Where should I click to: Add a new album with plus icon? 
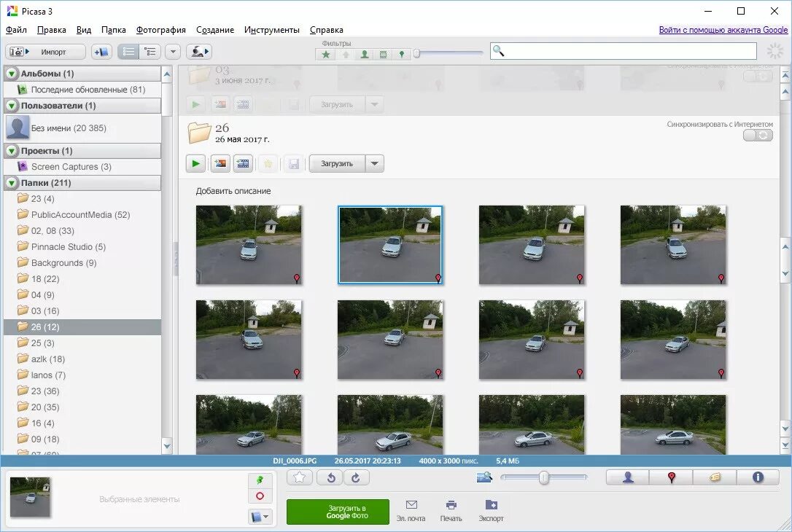[x=101, y=52]
